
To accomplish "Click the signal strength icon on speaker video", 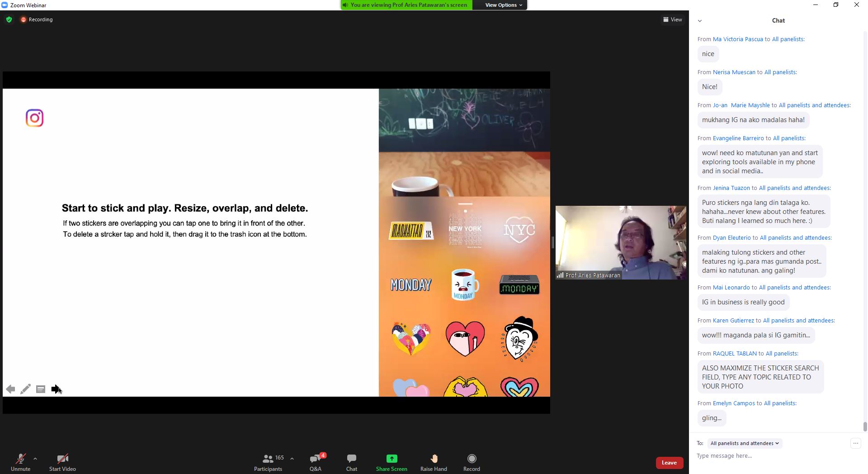I will pos(560,275).
